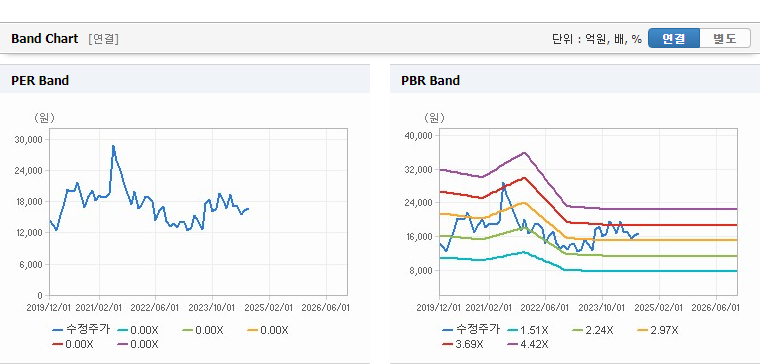Click the PER Band heading
The height and width of the screenshot is (364, 760).
click(40, 80)
